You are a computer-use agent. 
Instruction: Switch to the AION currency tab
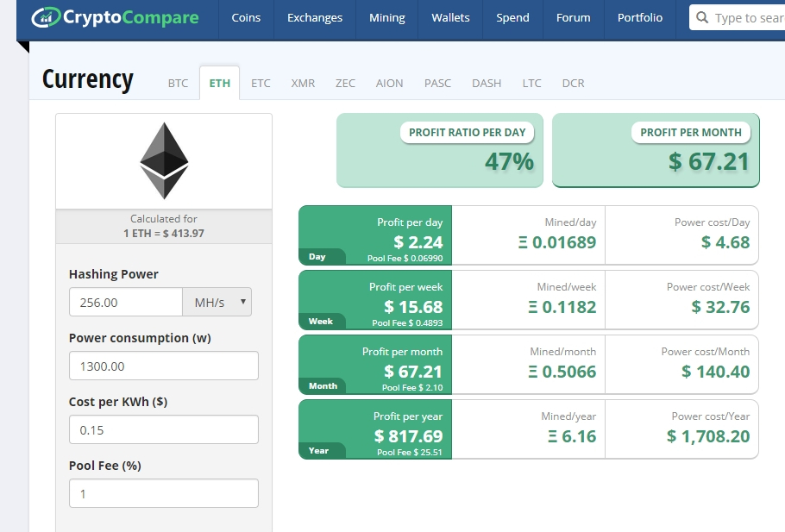(x=389, y=83)
